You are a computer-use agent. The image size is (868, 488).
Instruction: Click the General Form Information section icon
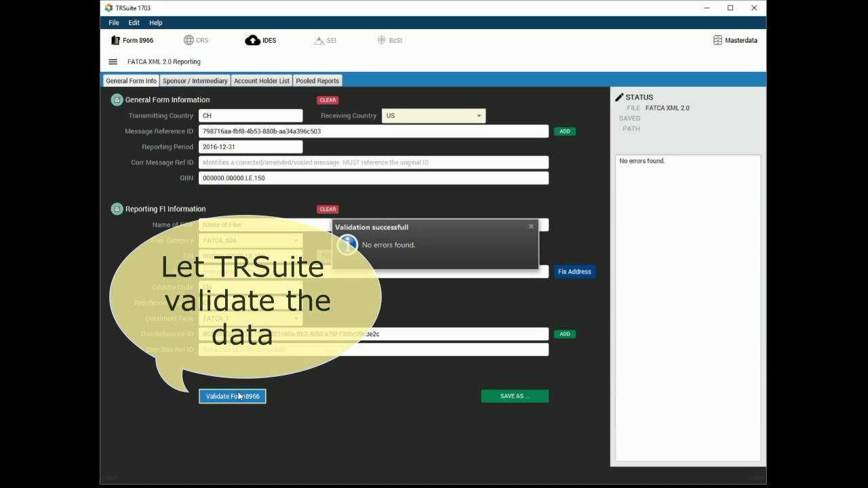click(117, 100)
